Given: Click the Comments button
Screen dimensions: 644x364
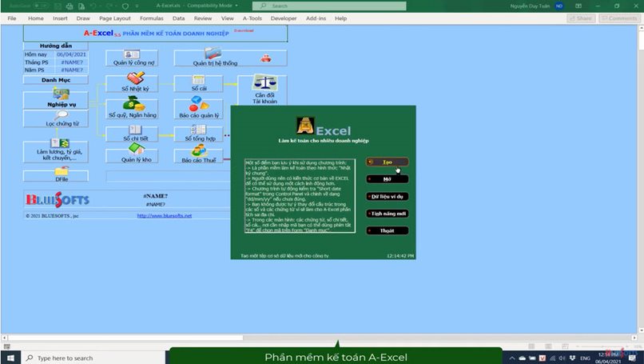Looking at the screenshot, I should click(x=620, y=18).
